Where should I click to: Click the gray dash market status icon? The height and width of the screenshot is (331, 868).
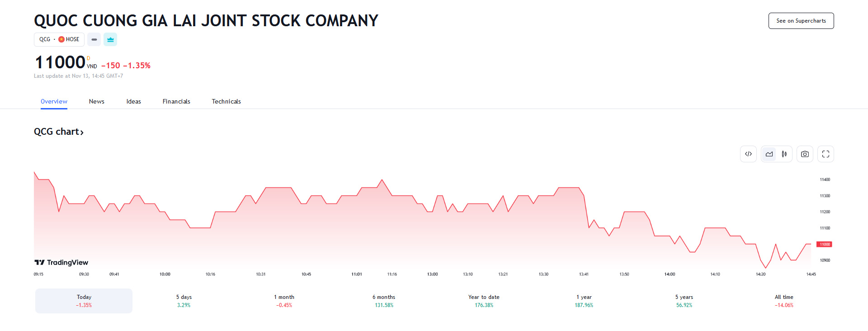coord(94,39)
